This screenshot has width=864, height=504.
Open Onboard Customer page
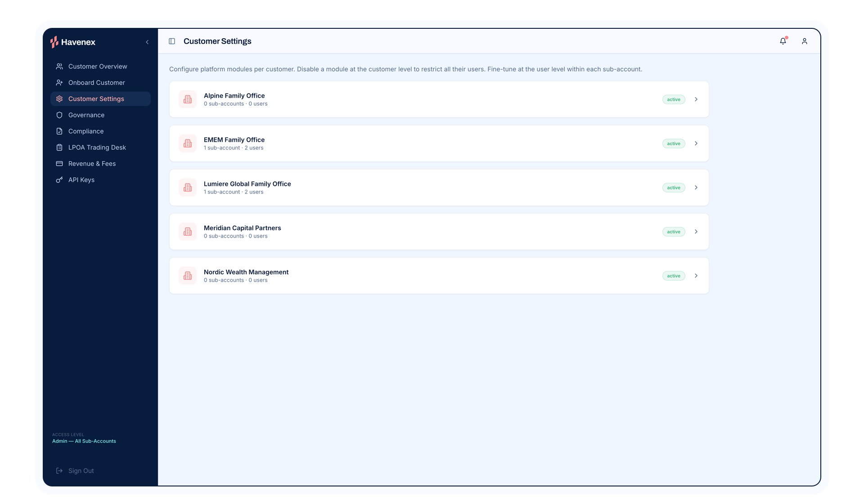tap(100, 83)
